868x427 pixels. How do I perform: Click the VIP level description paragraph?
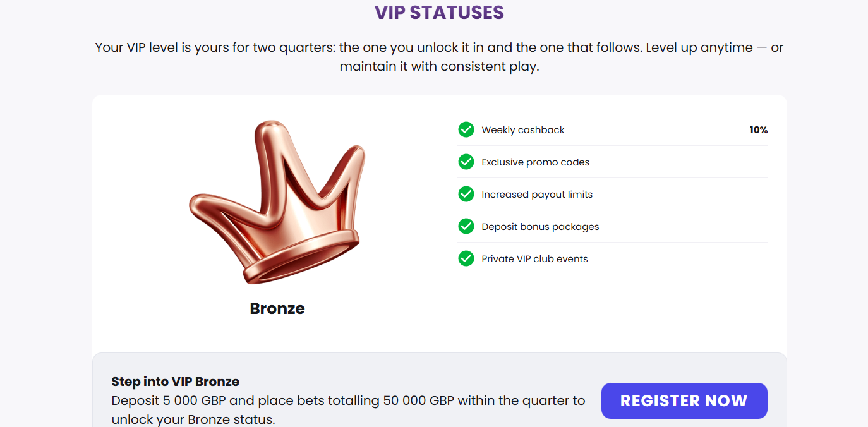pos(438,56)
